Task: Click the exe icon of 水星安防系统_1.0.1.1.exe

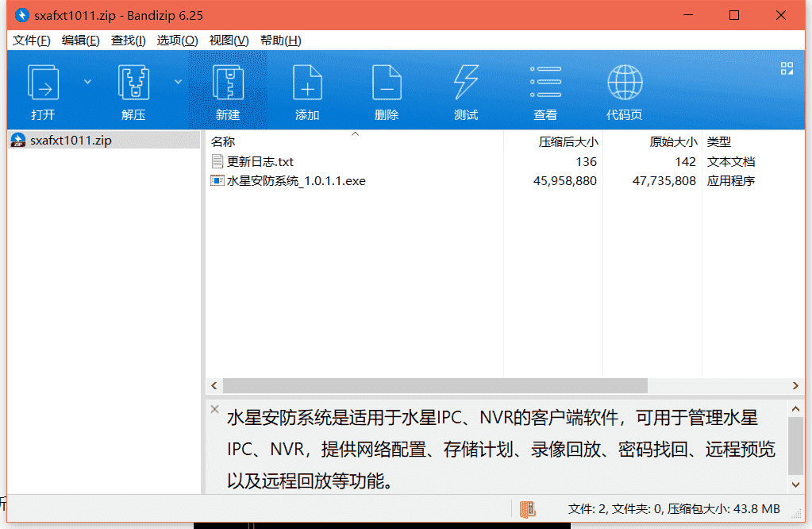Action: tap(217, 181)
